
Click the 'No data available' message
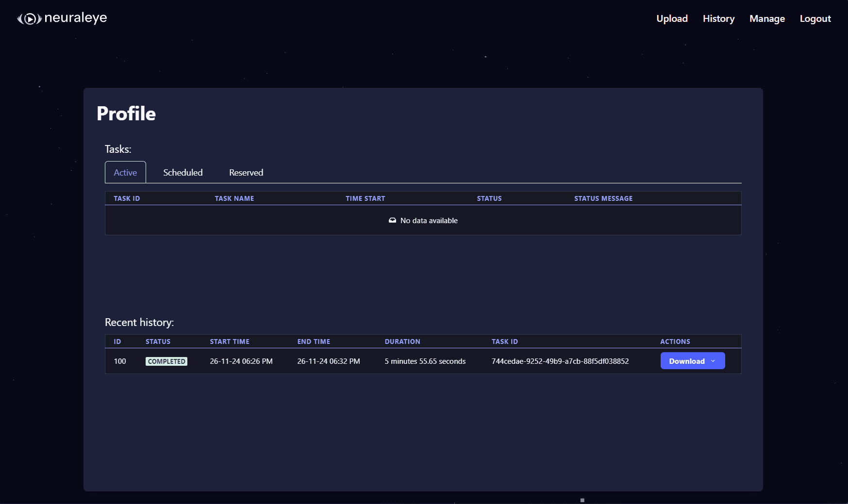click(x=429, y=221)
